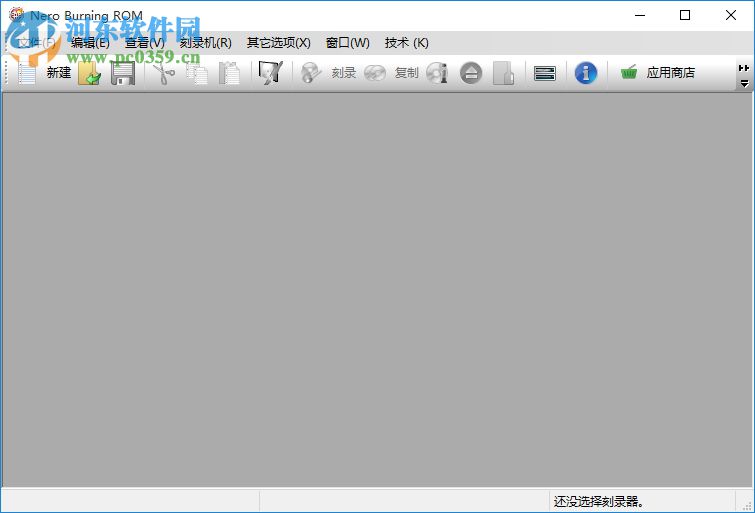Click the burn disc icon
The height and width of the screenshot is (513, 755).
click(x=311, y=73)
